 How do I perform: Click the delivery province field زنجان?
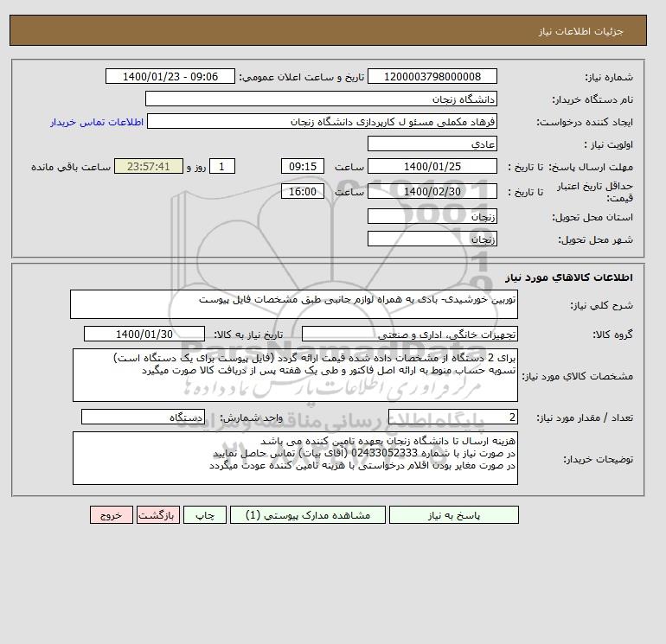pos(432,216)
